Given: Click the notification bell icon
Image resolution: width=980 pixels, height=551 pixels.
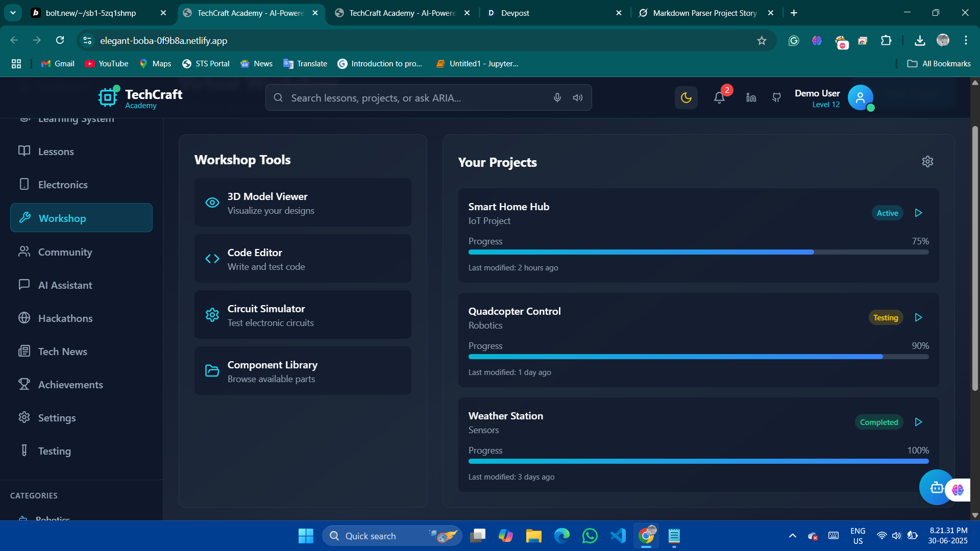Looking at the screenshot, I should [x=719, y=97].
